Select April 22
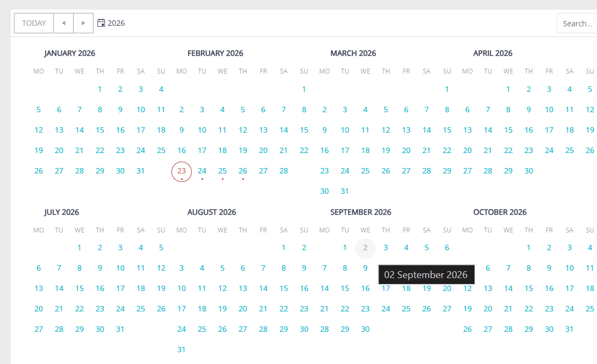The width and height of the screenshot is (597, 364). [508, 151]
